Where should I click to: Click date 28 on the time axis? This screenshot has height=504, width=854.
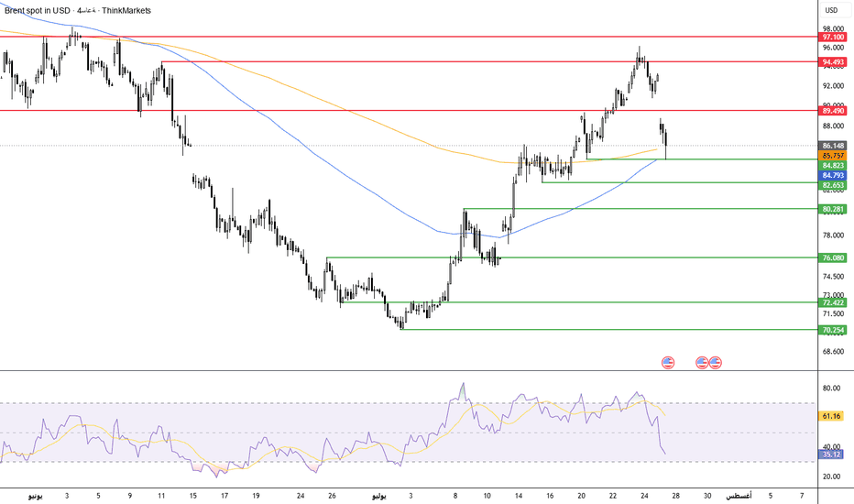click(x=676, y=496)
